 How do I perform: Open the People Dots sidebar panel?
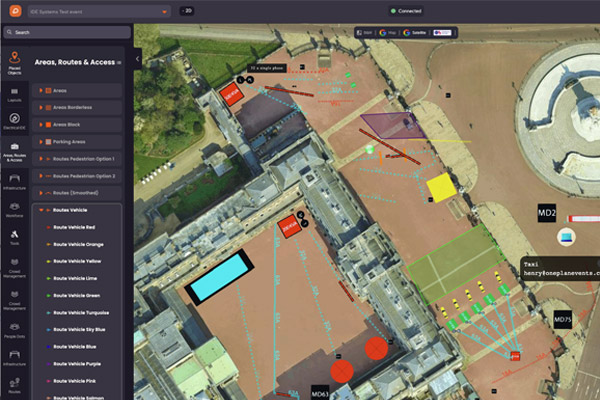click(15, 331)
